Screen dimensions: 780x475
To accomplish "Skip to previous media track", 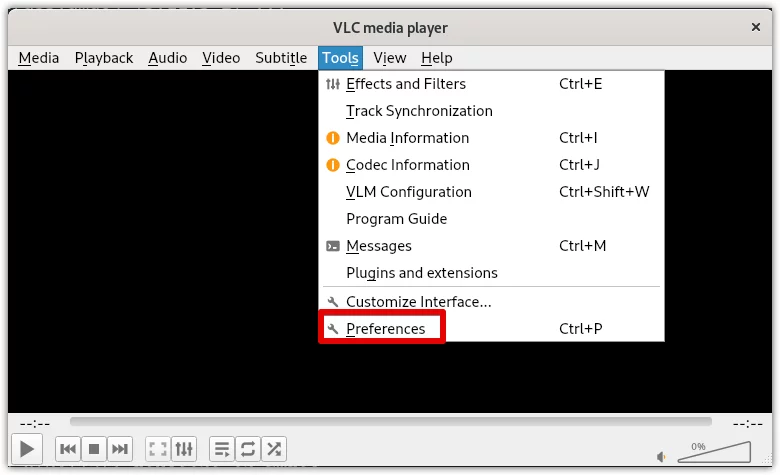I will 68,449.
